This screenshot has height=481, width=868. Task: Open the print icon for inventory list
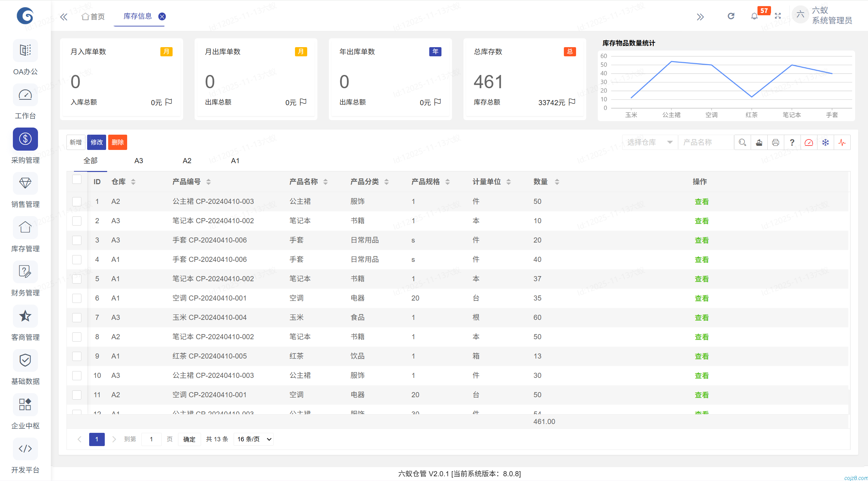point(776,142)
